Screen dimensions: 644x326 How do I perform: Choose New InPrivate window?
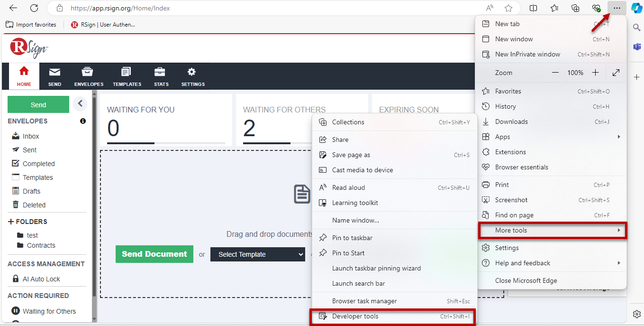click(552, 54)
